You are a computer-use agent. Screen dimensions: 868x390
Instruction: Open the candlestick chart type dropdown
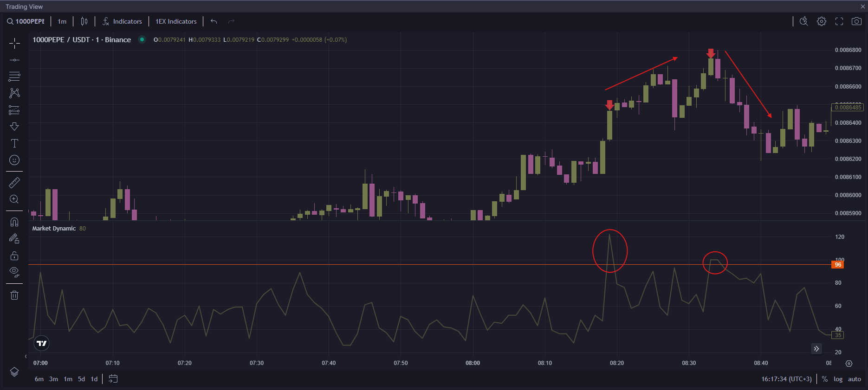pyautogui.click(x=84, y=21)
